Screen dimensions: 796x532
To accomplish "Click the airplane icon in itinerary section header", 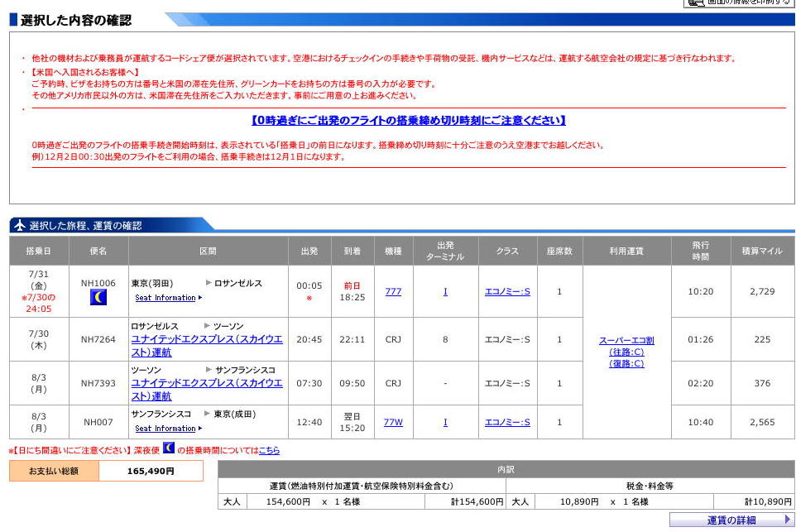I will point(19,225).
